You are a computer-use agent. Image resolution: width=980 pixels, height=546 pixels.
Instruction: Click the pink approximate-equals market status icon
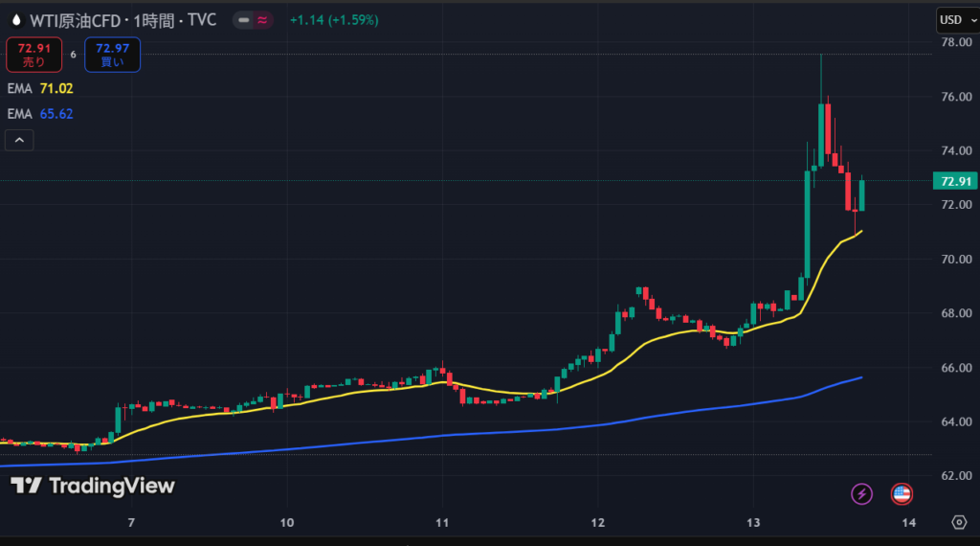(261, 20)
